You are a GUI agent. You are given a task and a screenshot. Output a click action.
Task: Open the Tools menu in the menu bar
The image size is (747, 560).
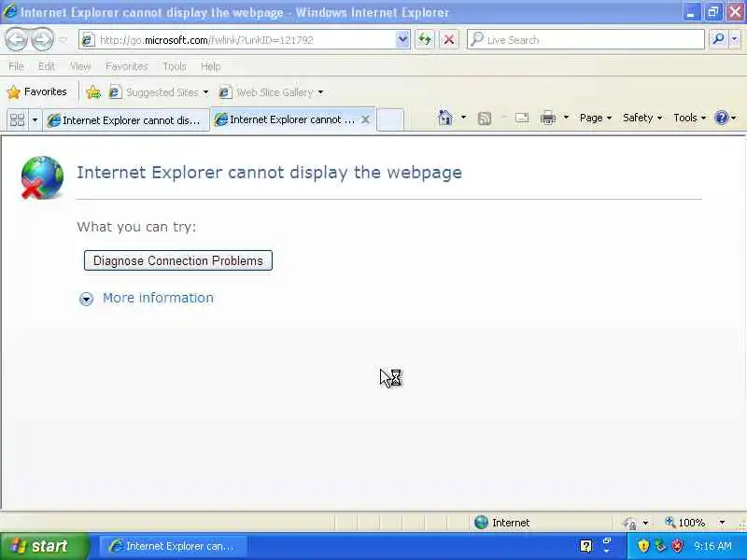(x=175, y=66)
